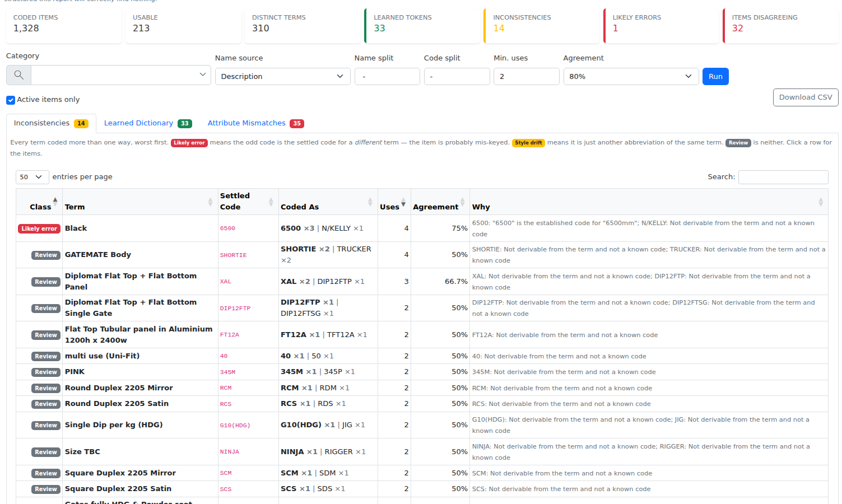Click the sort arrows on Settled Code column
The height and width of the screenshot is (504, 842).
tap(271, 202)
